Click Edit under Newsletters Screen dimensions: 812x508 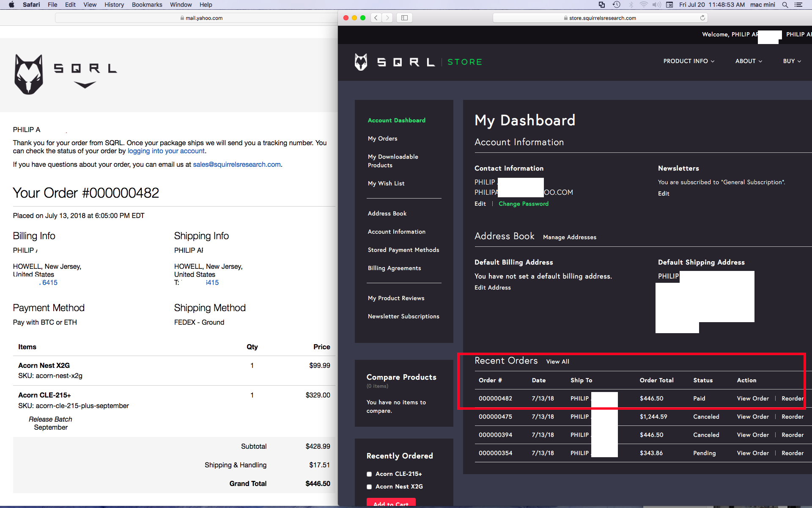point(664,193)
